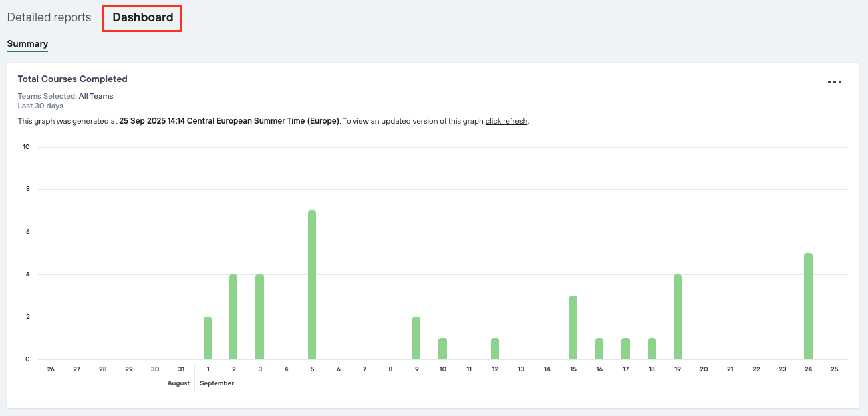Click the September 19 bar

point(678,317)
